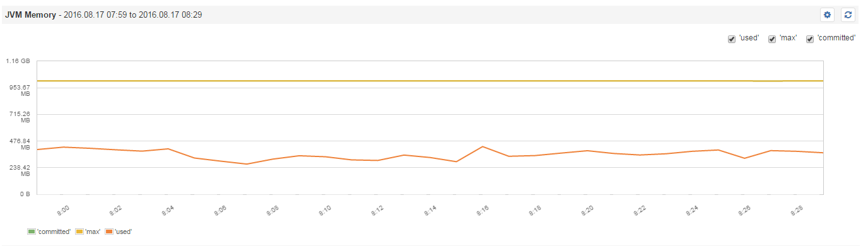
Task: Click the 8:14 label on time axis
Action: click(430, 209)
